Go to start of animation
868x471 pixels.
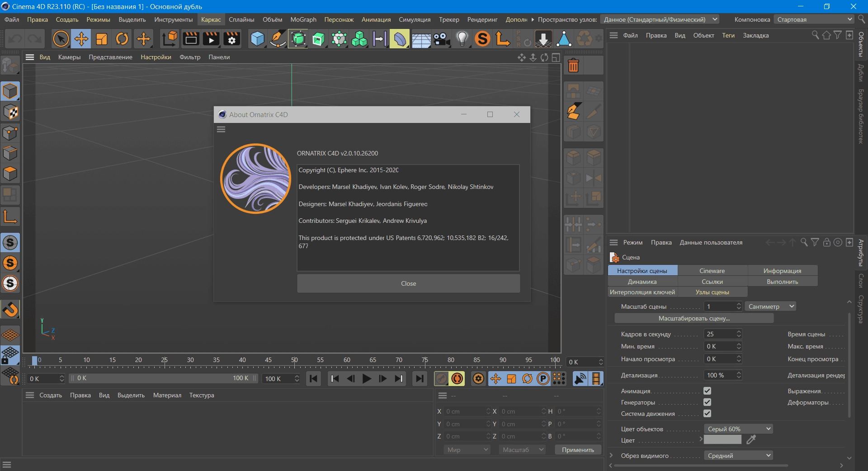pyautogui.click(x=313, y=379)
